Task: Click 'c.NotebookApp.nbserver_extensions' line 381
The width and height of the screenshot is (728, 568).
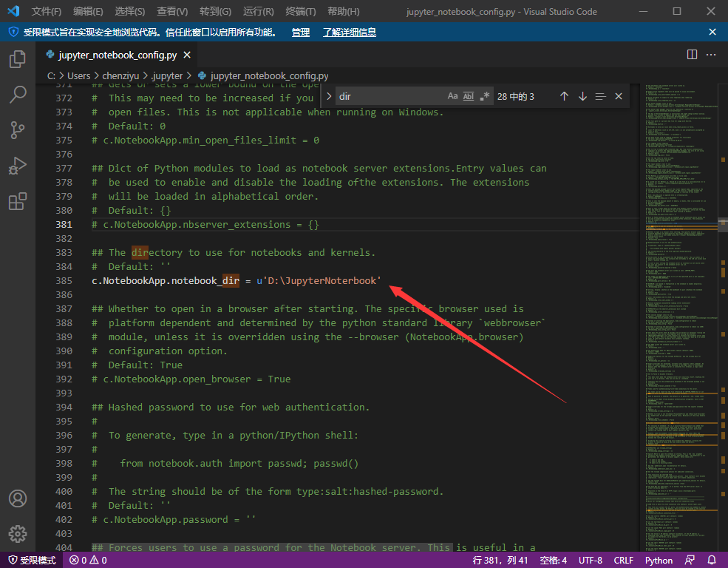Action: point(205,224)
